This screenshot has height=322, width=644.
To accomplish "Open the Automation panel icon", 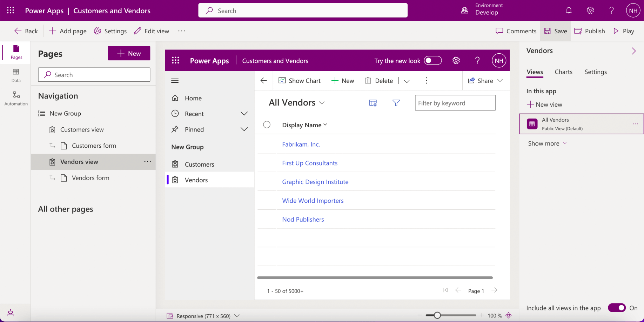I will pyautogui.click(x=16, y=98).
